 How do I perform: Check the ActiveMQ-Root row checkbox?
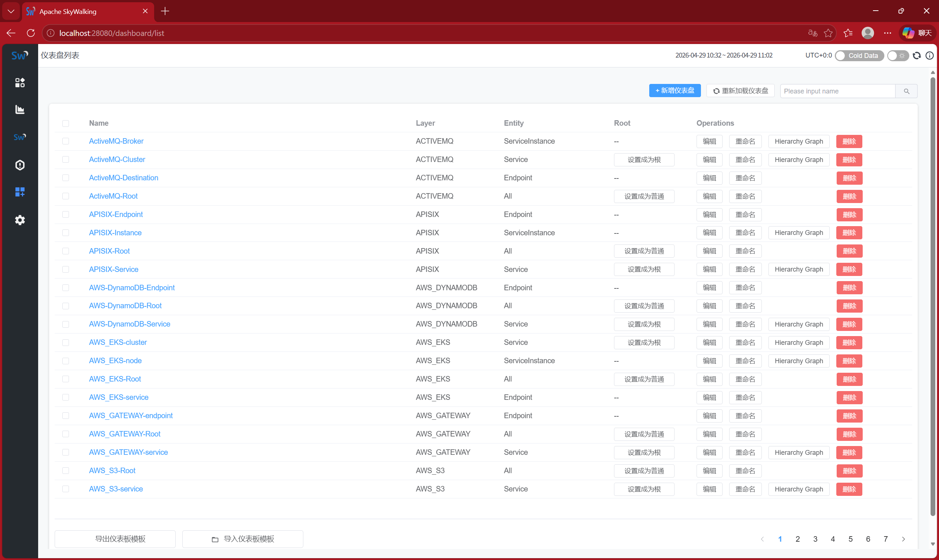66,196
